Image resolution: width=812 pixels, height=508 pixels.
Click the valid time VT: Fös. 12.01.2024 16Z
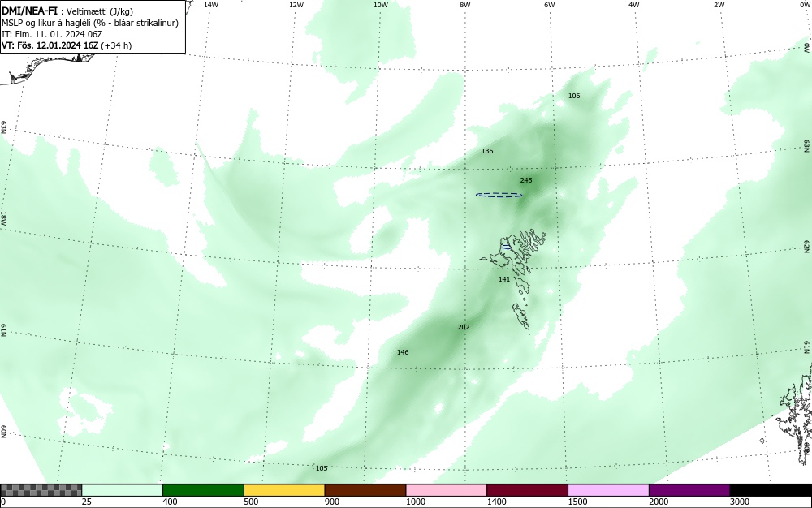point(50,45)
